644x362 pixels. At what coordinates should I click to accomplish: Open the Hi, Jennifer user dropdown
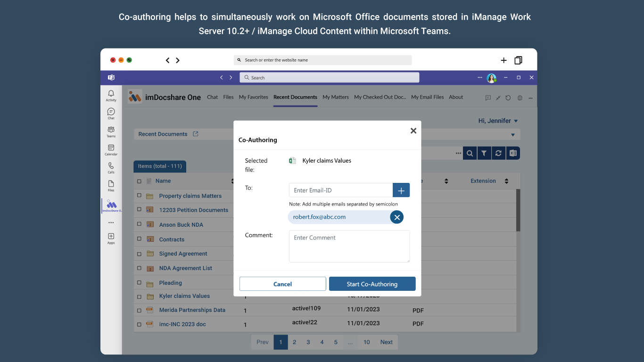pos(498,121)
